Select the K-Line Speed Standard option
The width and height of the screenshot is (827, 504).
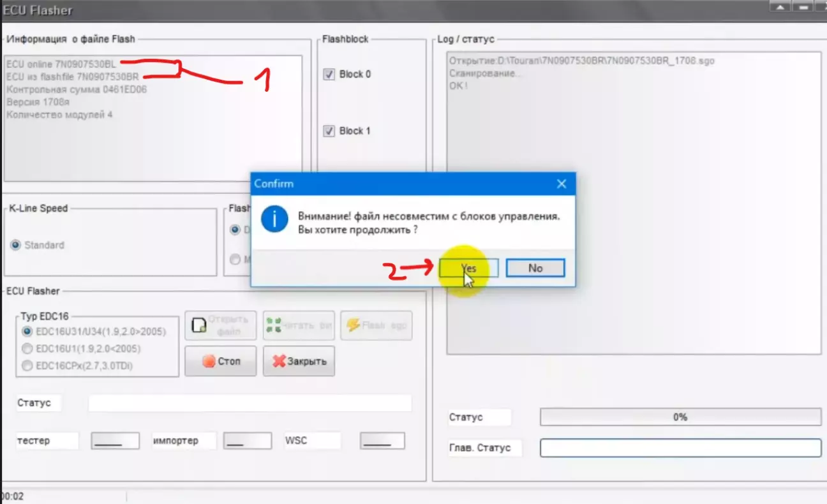[x=16, y=245]
